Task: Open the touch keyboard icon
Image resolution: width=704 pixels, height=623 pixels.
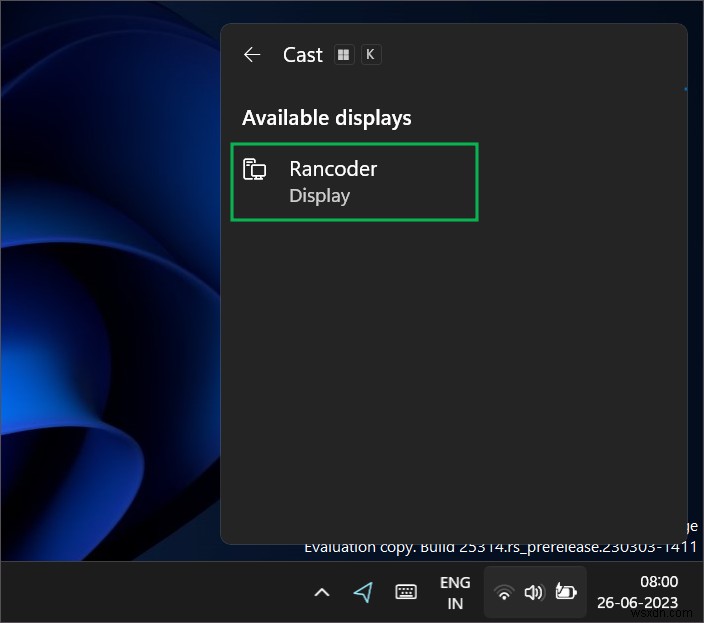Action: tap(406, 592)
